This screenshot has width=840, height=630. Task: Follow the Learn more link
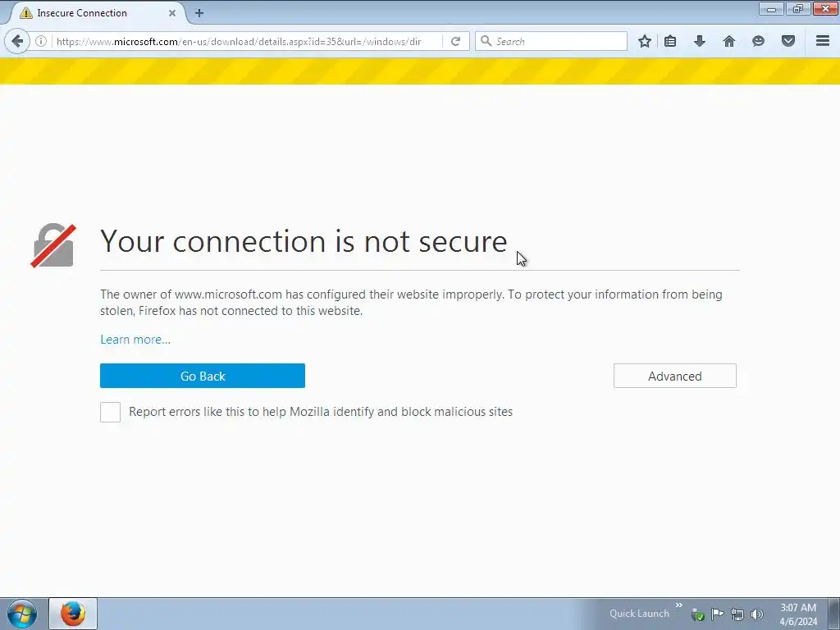pyautogui.click(x=135, y=340)
